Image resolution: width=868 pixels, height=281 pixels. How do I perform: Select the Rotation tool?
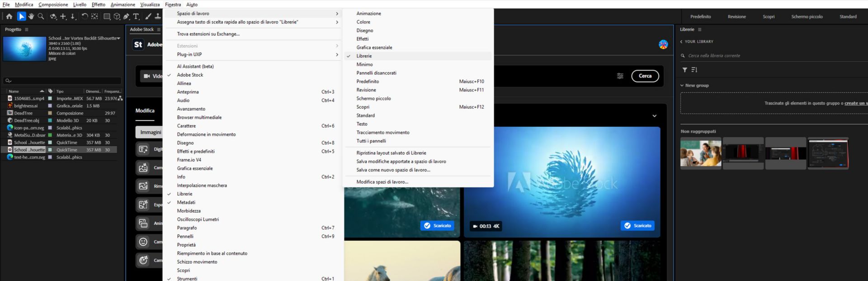(x=85, y=16)
